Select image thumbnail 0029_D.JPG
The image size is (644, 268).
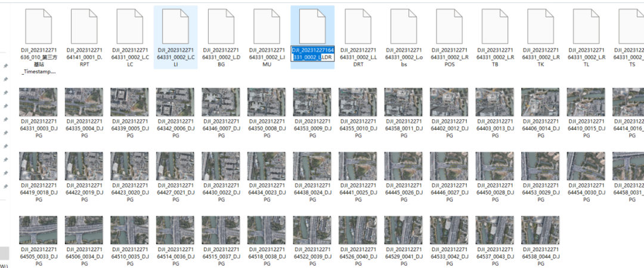540,166
